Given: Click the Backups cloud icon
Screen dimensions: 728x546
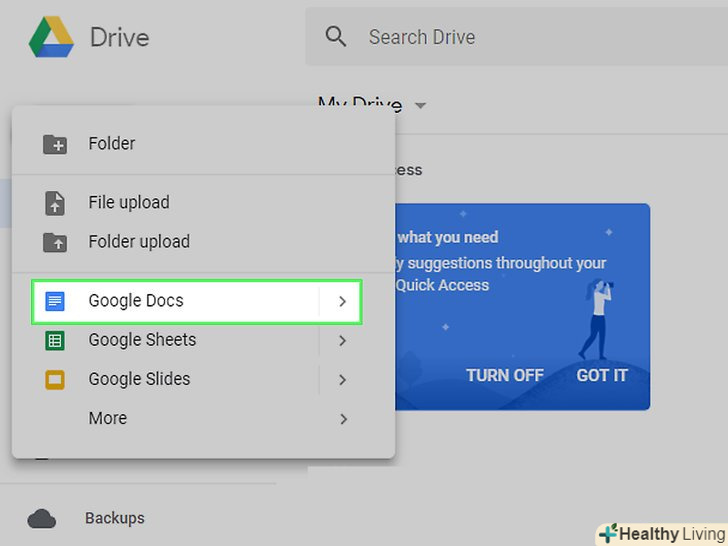Looking at the screenshot, I should [x=42, y=519].
